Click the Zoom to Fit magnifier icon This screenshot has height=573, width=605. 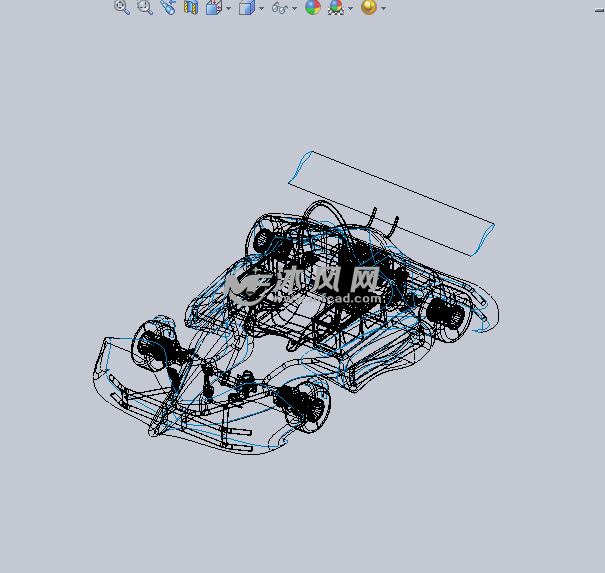[121, 8]
